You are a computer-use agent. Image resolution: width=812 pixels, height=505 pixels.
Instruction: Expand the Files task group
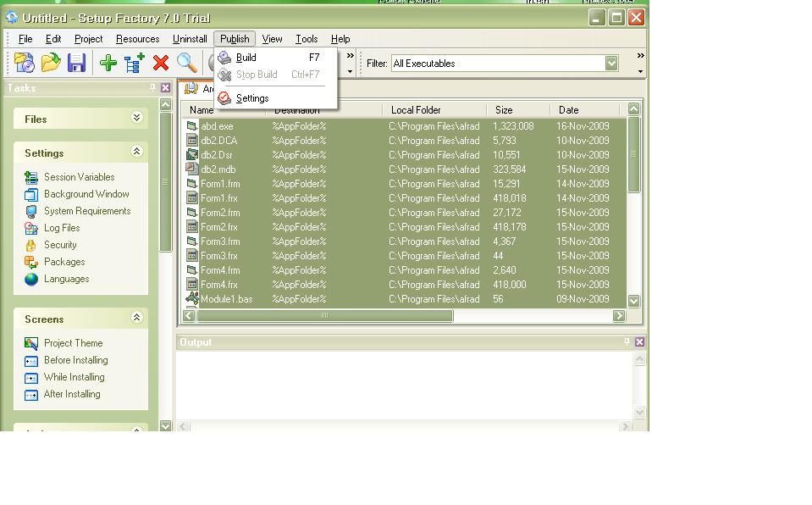point(136,118)
